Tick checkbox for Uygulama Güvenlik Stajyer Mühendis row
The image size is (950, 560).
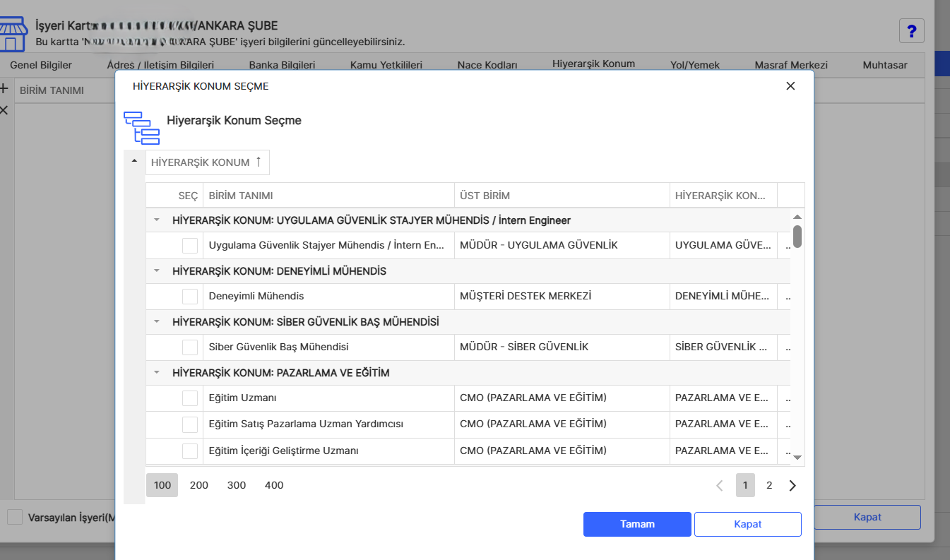pyautogui.click(x=190, y=246)
